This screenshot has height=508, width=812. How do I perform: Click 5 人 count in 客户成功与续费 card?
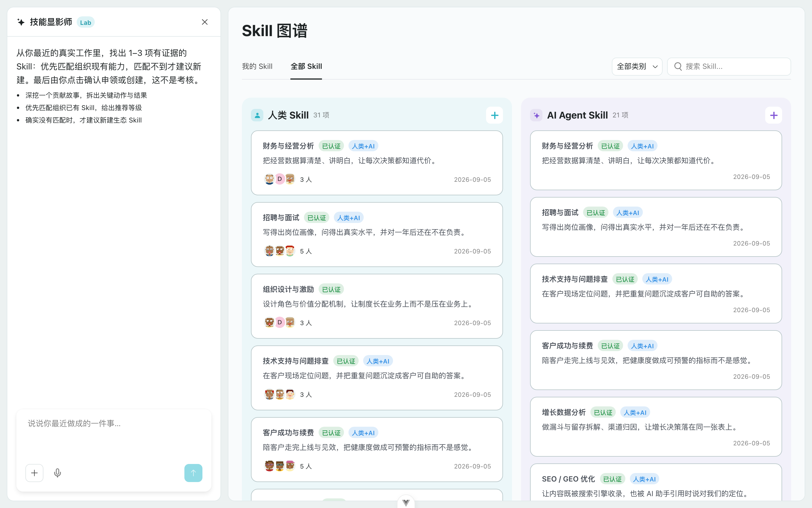[x=306, y=466]
